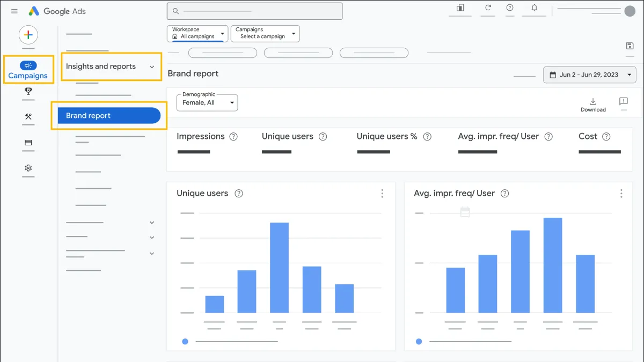Image resolution: width=644 pixels, height=362 pixels.
Task: Collapse the Insights and reports section
Action: 152,67
